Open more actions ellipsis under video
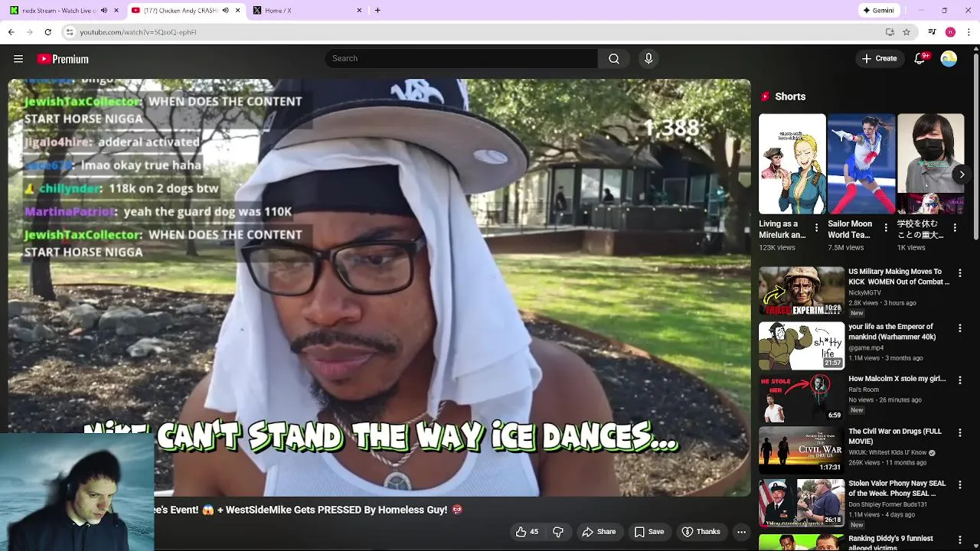This screenshot has height=551, width=980. pos(741,532)
